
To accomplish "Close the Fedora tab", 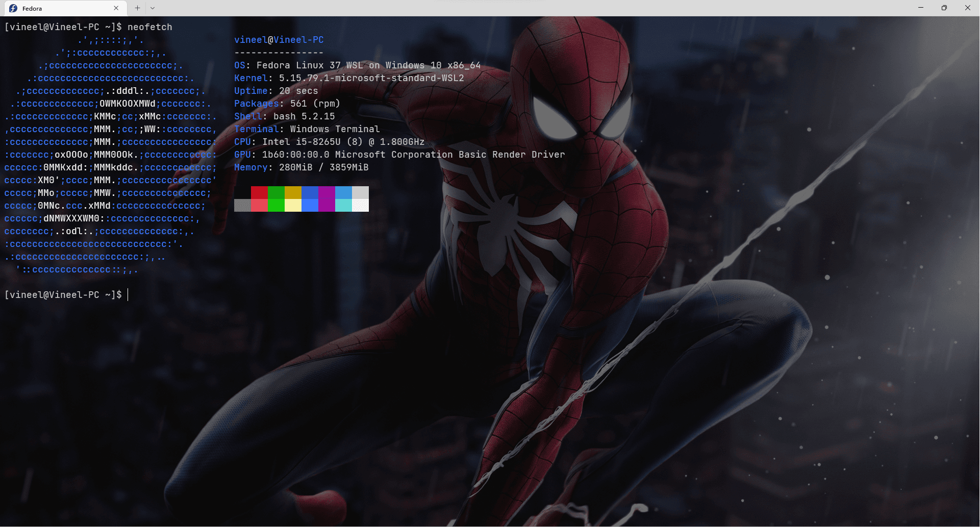I will (116, 8).
